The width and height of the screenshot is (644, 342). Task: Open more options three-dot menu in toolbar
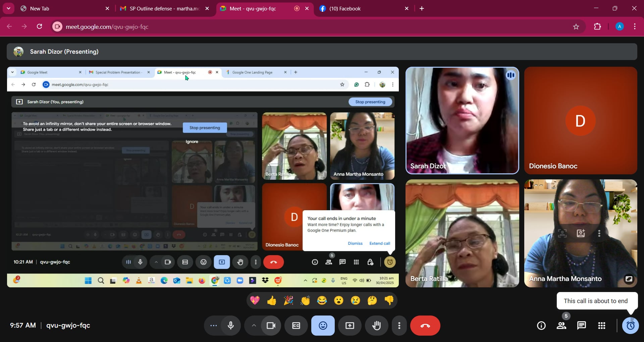tap(399, 326)
